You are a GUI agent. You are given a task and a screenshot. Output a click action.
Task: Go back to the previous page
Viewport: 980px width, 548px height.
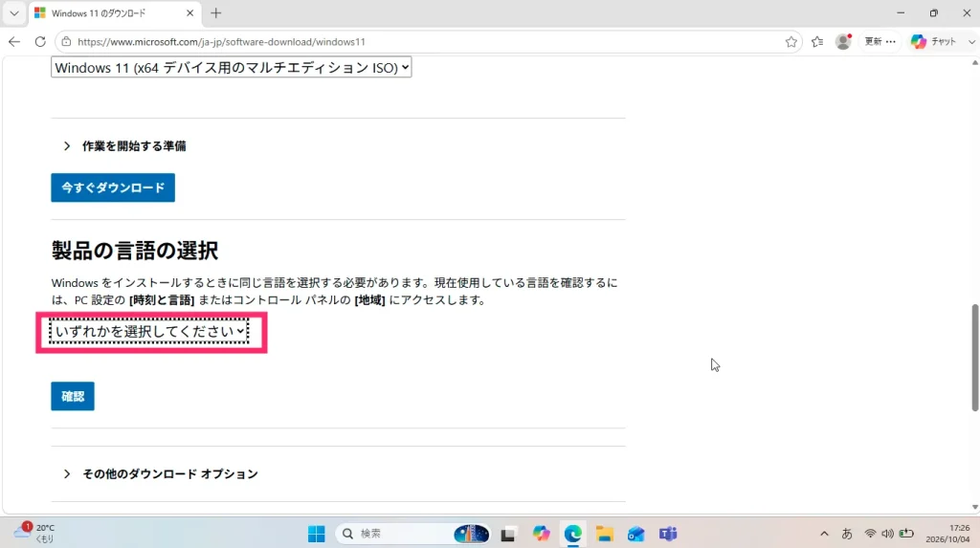(x=14, y=42)
